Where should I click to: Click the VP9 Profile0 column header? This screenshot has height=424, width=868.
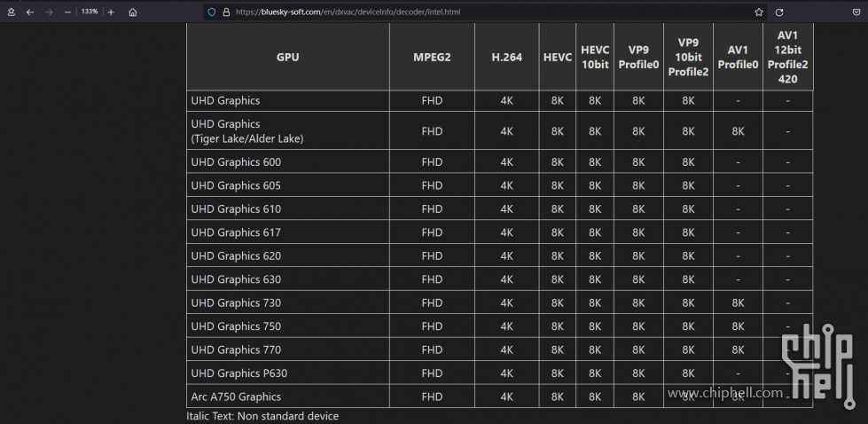[638, 57]
